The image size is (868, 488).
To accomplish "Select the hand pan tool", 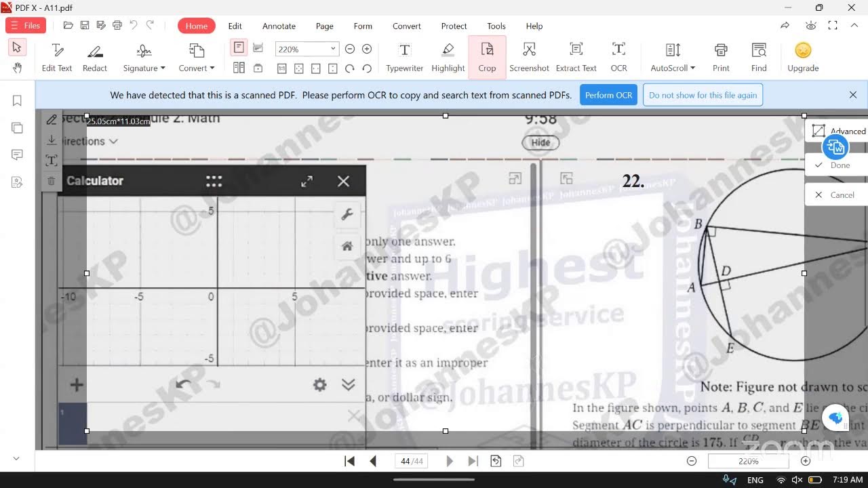I will pyautogui.click(x=17, y=68).
